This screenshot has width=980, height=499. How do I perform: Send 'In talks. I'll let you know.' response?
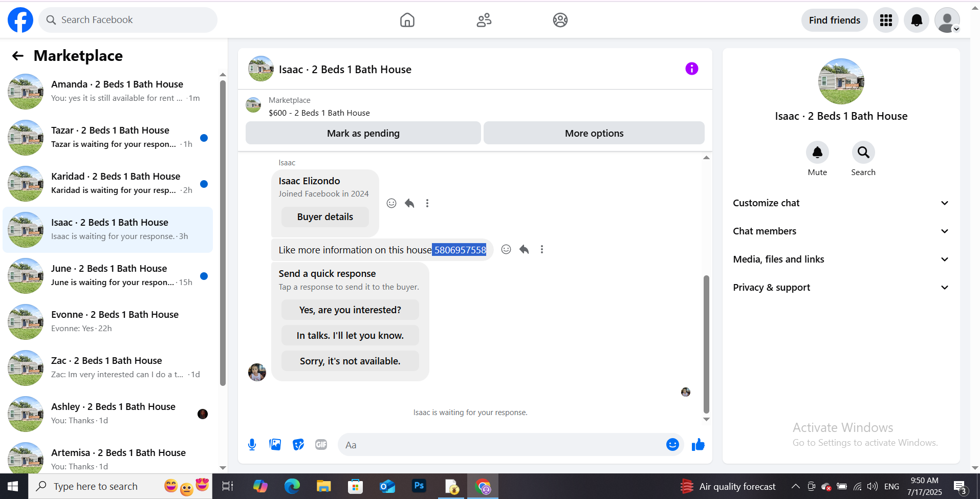[x=350, y=336]
